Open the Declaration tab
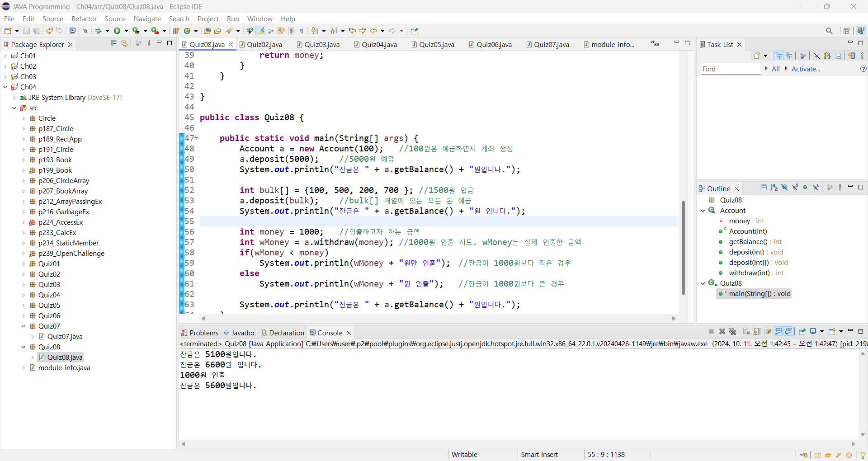Viewport: 868px width, 461px height. pyautogui.click(x=283, y=333)
